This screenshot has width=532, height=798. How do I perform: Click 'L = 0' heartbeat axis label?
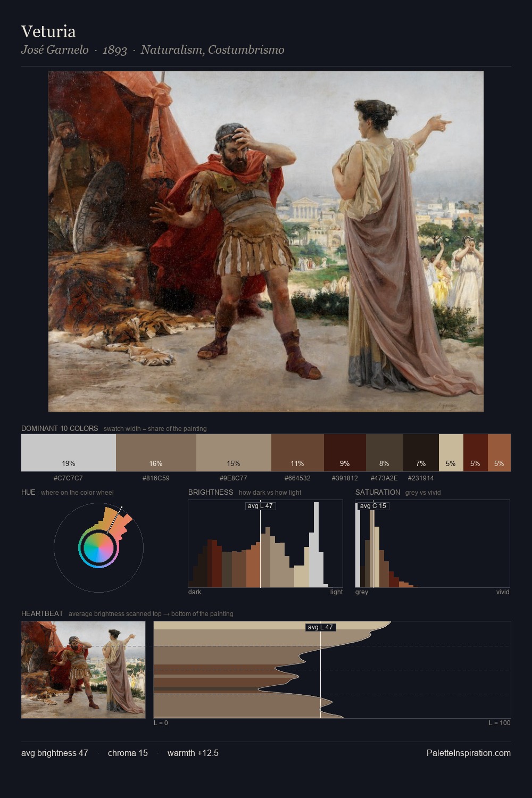click(161, 723)
